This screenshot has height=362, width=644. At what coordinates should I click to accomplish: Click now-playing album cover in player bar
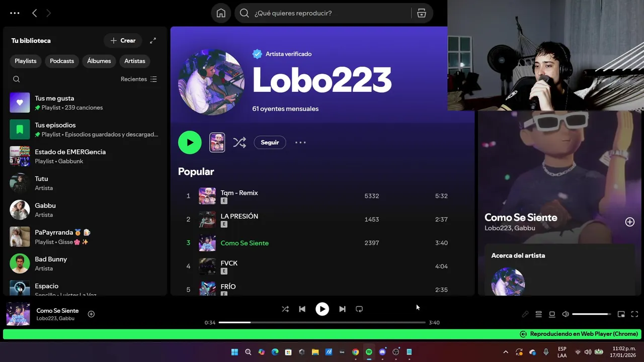coord(18,314)
